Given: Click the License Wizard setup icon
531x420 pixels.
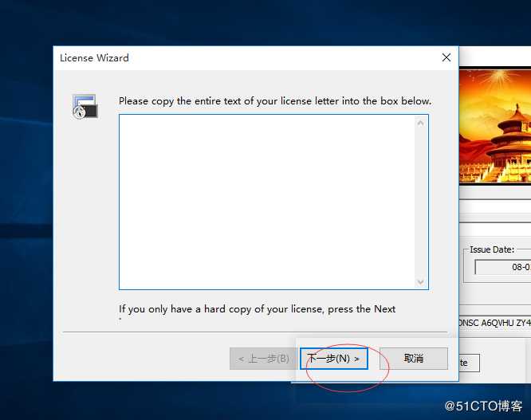Looking at the screenshot, I should point(85,107).
